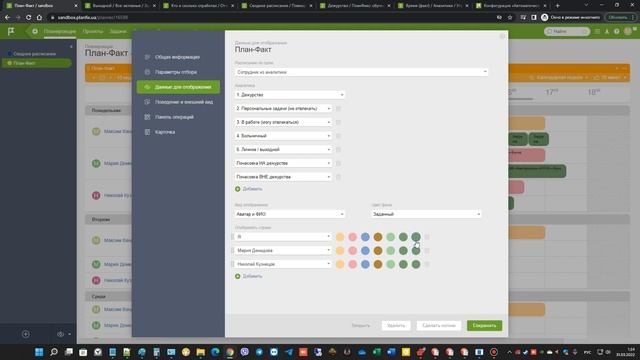This screenshot has height=360, width=640.
Task: Click the browser back arrow
Action: pos(7,18)
